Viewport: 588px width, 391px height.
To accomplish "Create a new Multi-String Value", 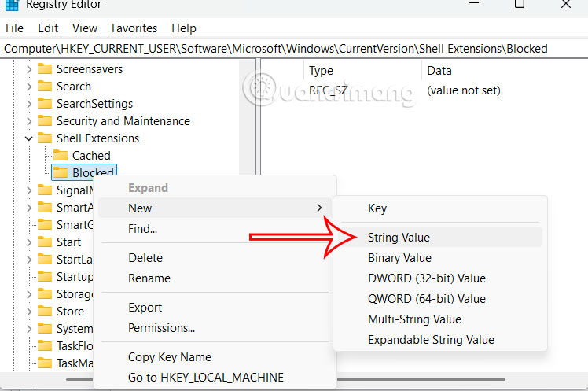I will point(439,319).
